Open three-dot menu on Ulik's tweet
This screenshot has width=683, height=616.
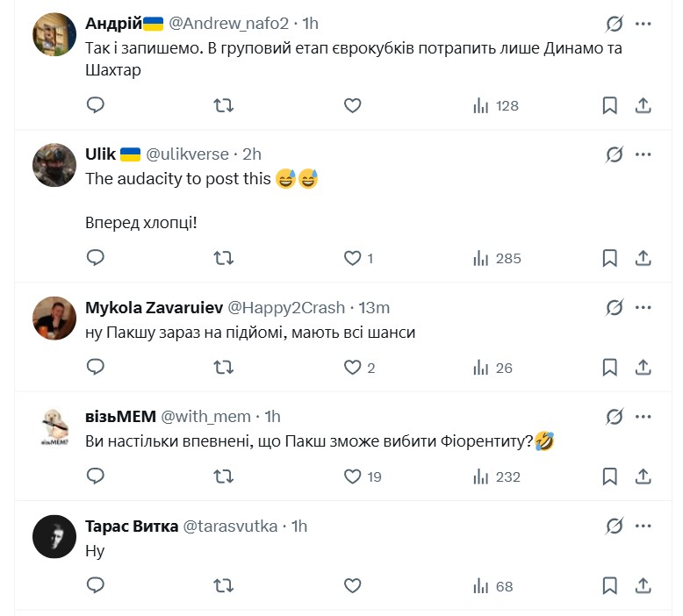point(643,154)
